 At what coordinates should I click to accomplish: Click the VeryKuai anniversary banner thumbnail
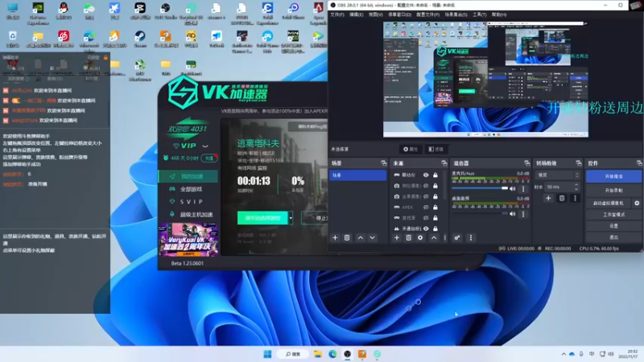[188, 240]
